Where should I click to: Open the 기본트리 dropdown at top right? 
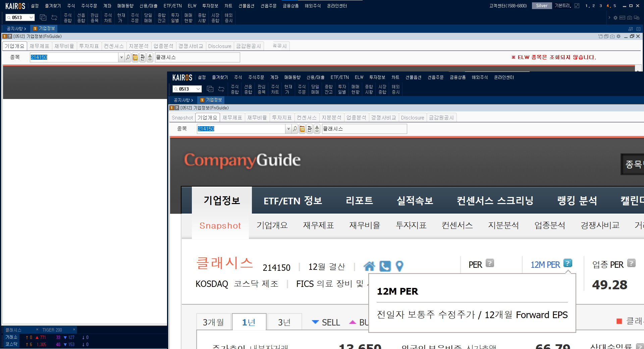pos(563,6)
